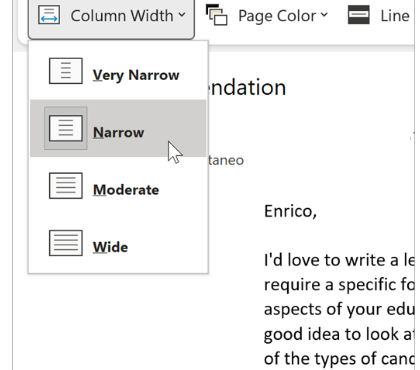The height and width of the screenshot is (370, 420).
Task: Click the line starting 'good idea to look'
Action: (339, 334)
